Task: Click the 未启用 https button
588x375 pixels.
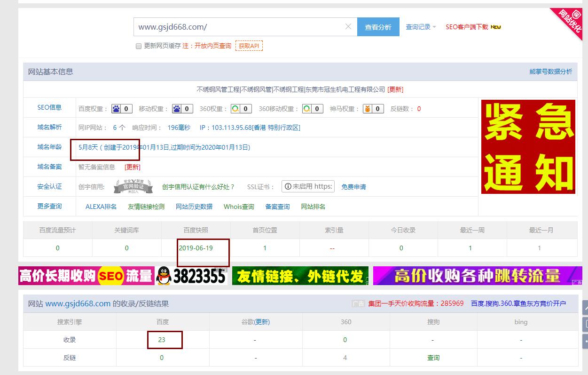Action: (x=308, y=186)
